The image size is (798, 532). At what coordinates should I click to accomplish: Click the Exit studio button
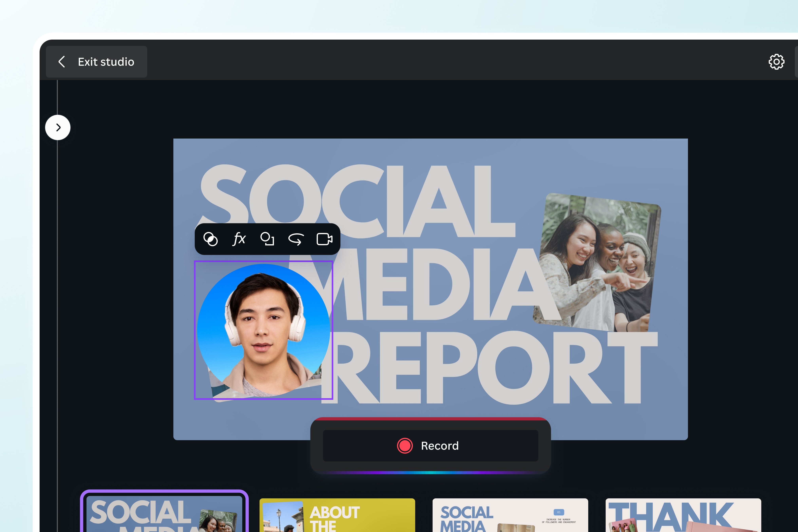click(97, 61)
